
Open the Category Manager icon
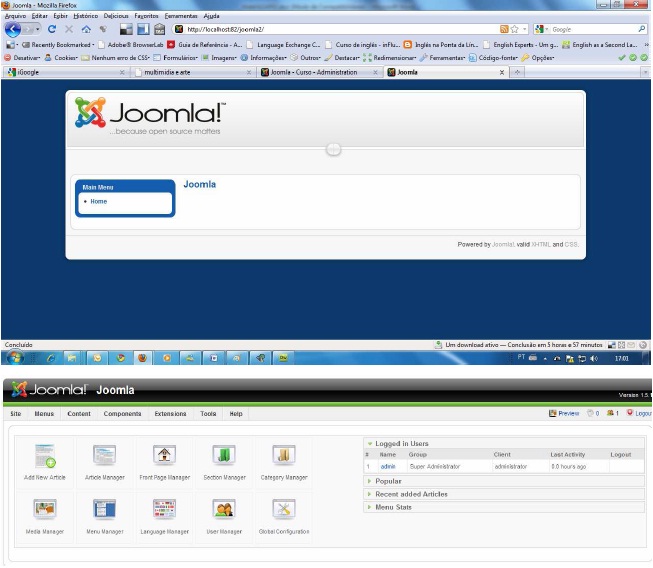(x=284, y=462)
